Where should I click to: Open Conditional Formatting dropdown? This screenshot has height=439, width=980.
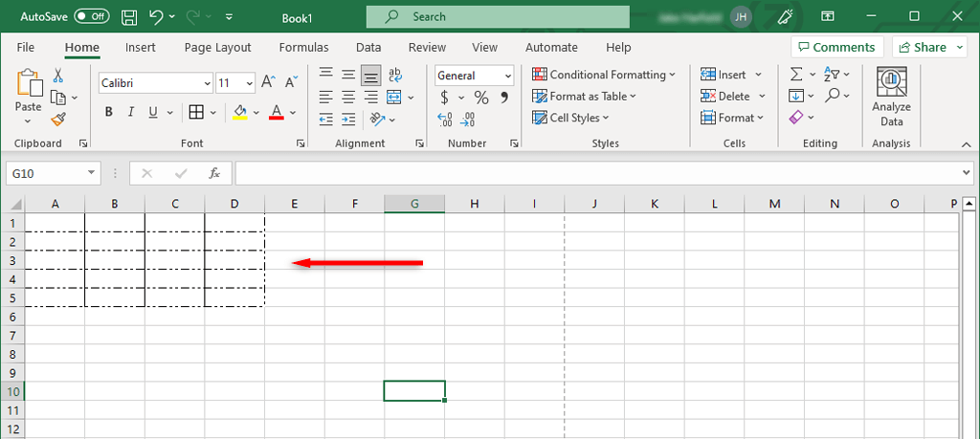(x=604, y=75)
